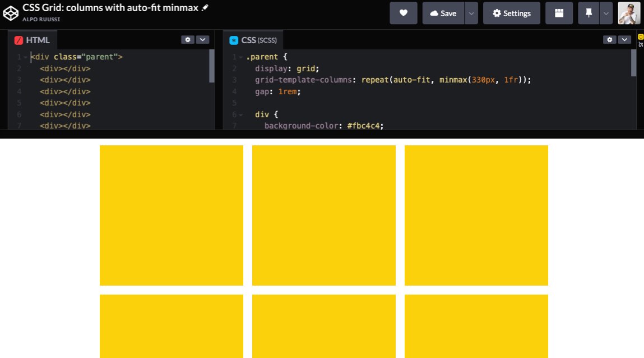This screenshot has width=644, height=358.
Task: Fold the nested div rule on CSS line 6
Action: point(241,114)
